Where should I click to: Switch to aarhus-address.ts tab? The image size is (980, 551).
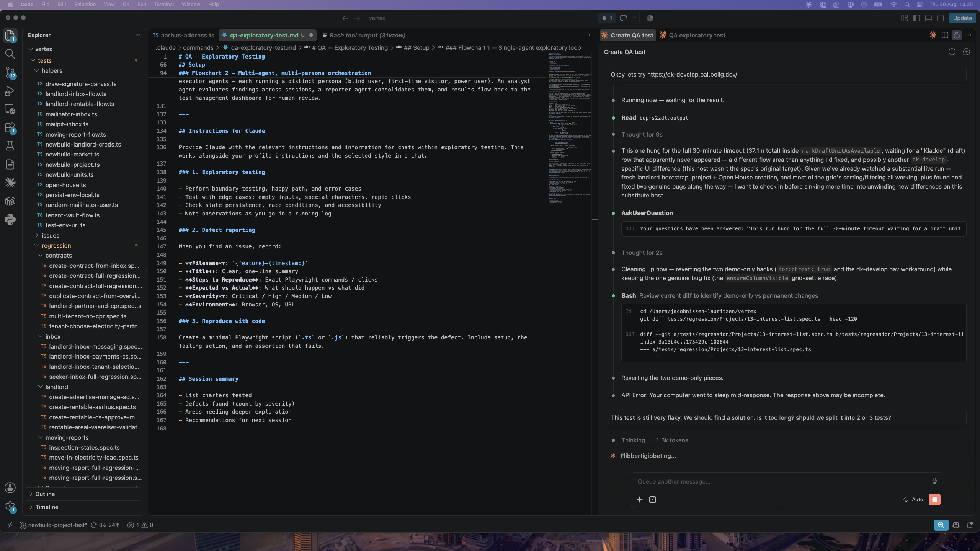184,35
